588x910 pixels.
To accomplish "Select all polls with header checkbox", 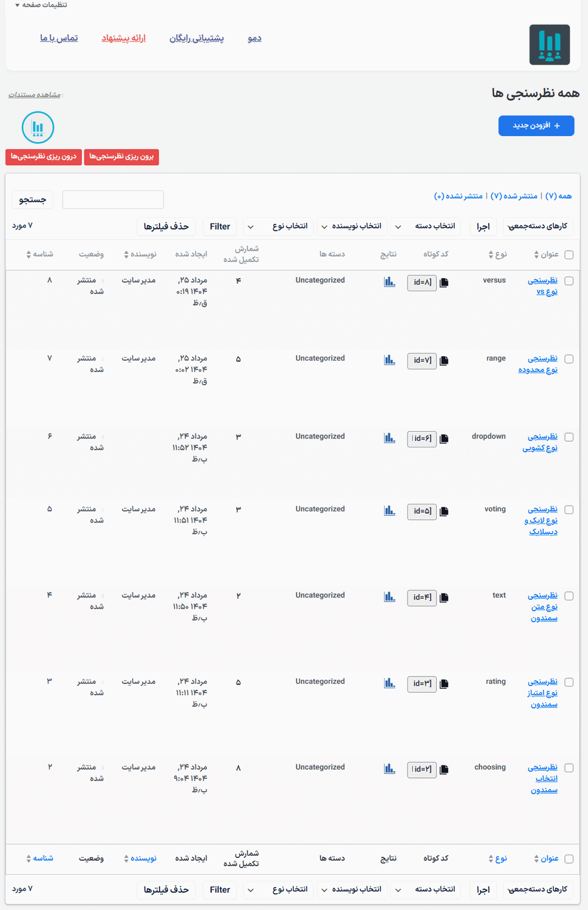I will [569, 255].
